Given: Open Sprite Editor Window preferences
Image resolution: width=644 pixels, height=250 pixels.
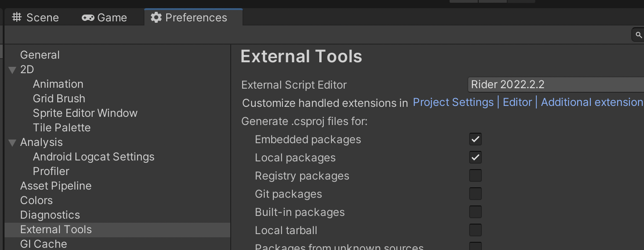Looking at the screenshot, I should [x=85, y=113].
